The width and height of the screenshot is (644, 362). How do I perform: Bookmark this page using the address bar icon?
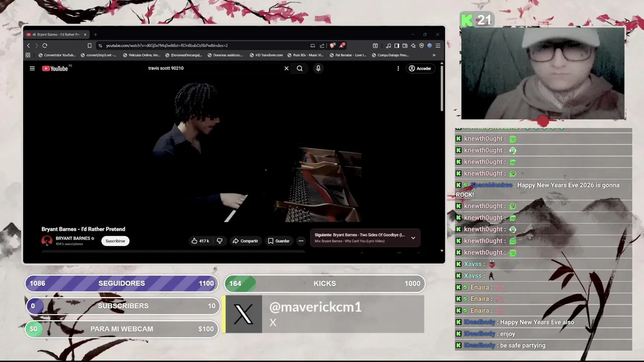pyautogui.click(x=90, y=45)
